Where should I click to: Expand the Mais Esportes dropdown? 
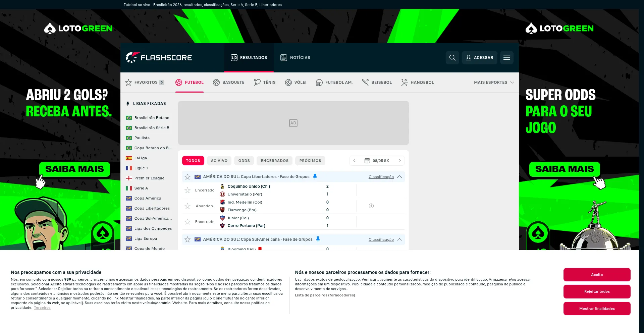[x=494, y=82]
